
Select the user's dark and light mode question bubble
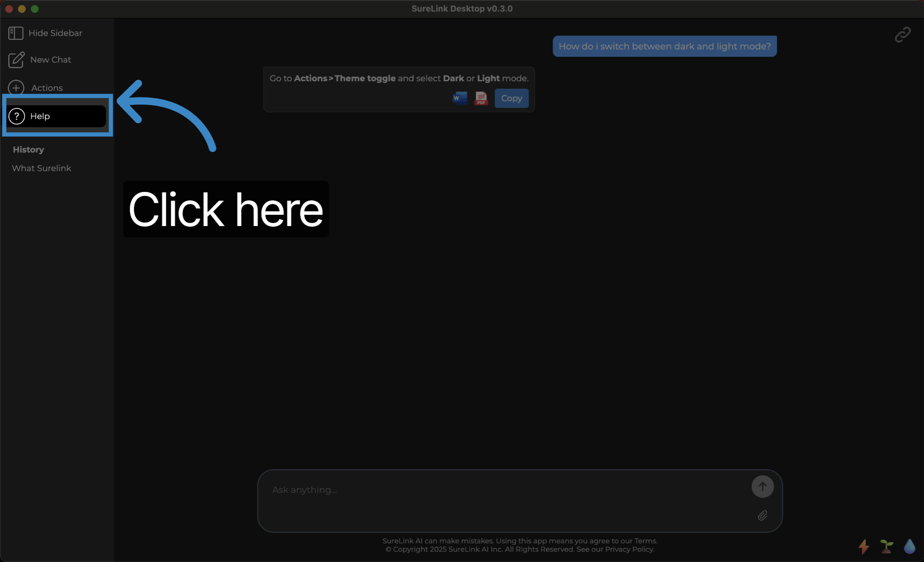pos(665,46)
